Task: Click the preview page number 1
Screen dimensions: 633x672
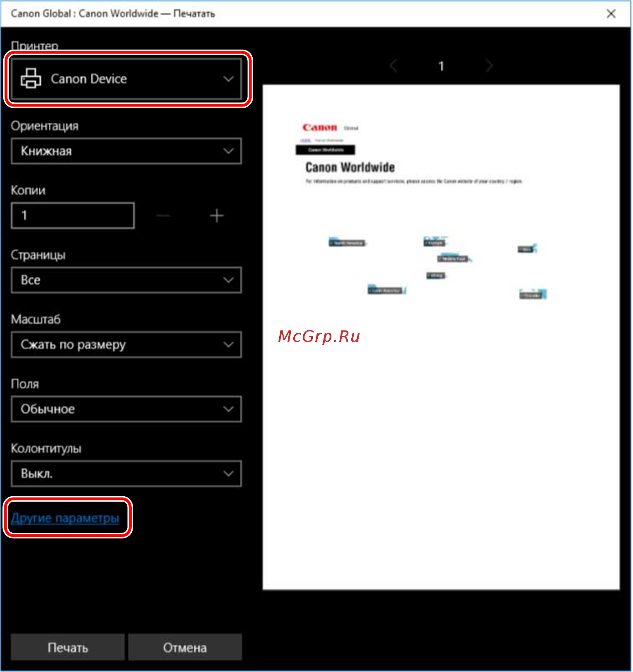Action: click(441, 66)
